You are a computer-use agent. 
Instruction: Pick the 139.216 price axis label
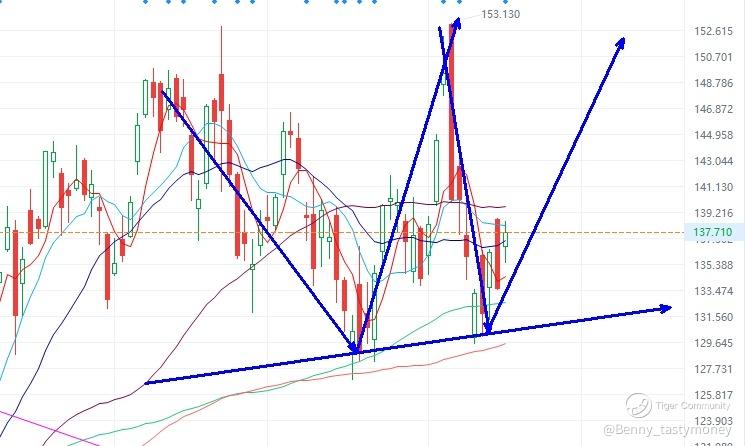[x=713, y=213]
